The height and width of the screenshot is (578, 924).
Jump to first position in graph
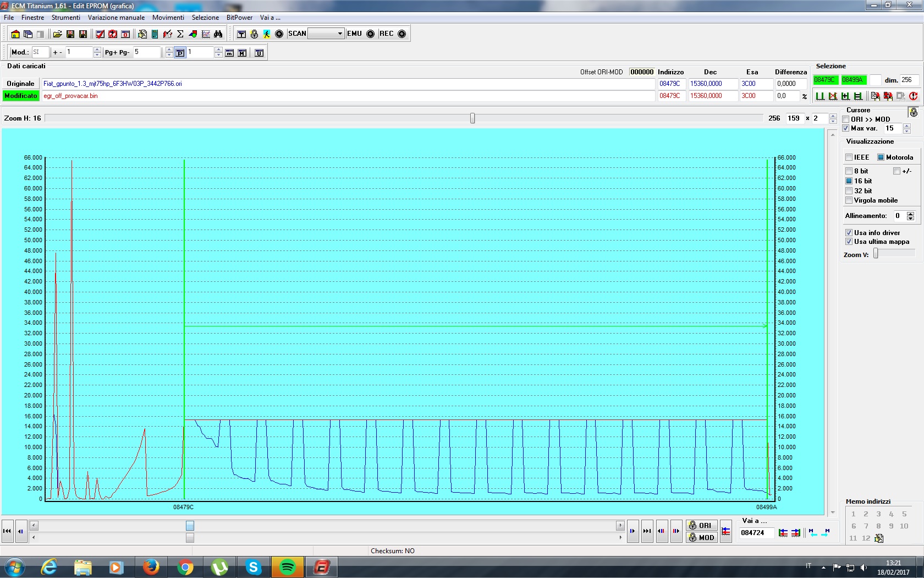(x=7, y=531)
